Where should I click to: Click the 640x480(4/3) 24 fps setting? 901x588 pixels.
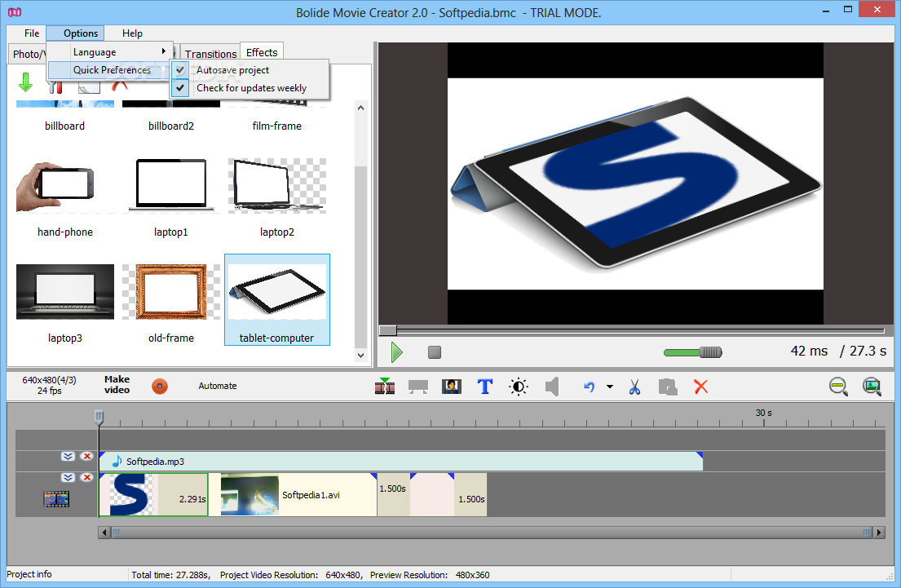50,385
